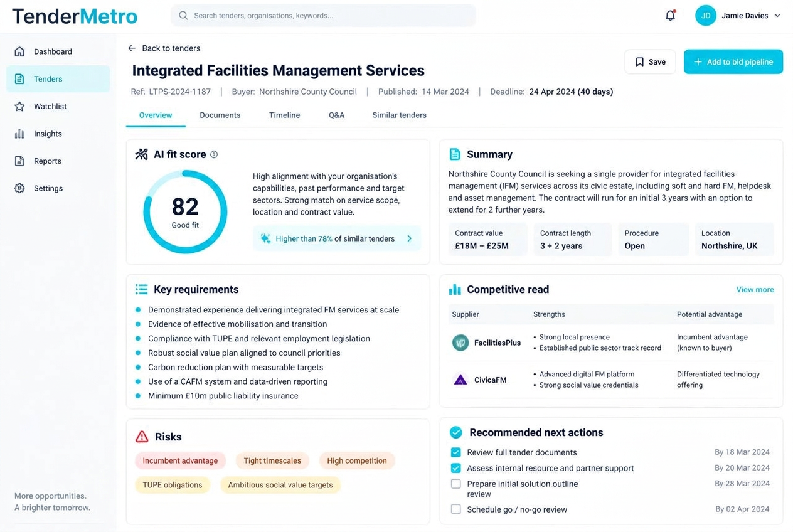Click the AI fit score info icon
793x532 pixels.
tap(214, 154)
